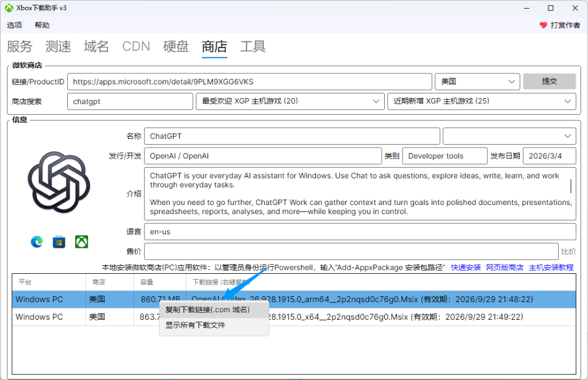The image size is (588, 380).
Task: Click the heart 打赏作者 donate icon
Action: pos(543,25)
